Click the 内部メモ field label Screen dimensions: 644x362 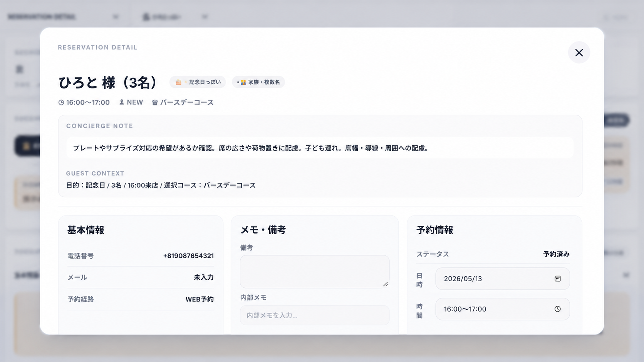point(253,298)
